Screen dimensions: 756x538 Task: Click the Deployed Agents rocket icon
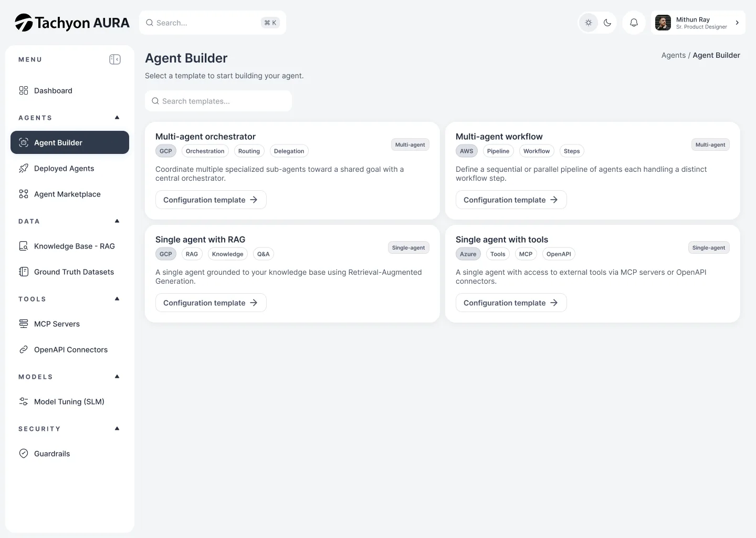point(24,168)
